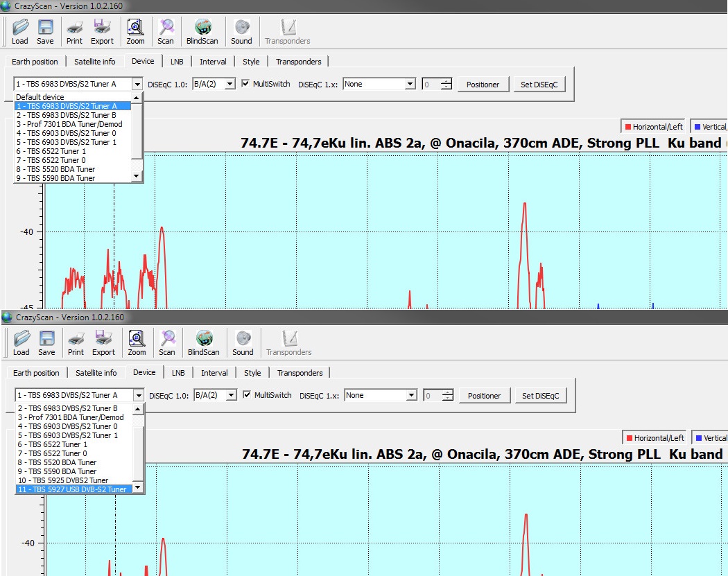Select 7 - TBS 6522 Tuner 0 in bottom list
This screenshot has height=576, width=728.
click(74, 453)
